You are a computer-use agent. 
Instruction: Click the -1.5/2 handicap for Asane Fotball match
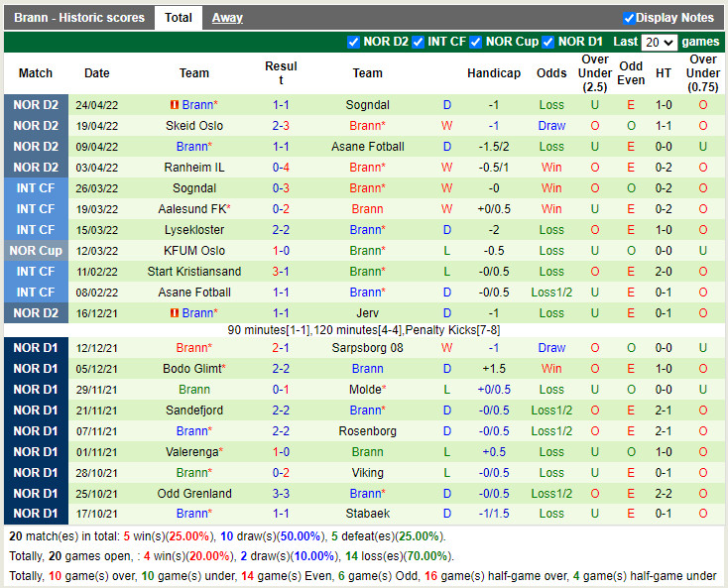[494, 147]
